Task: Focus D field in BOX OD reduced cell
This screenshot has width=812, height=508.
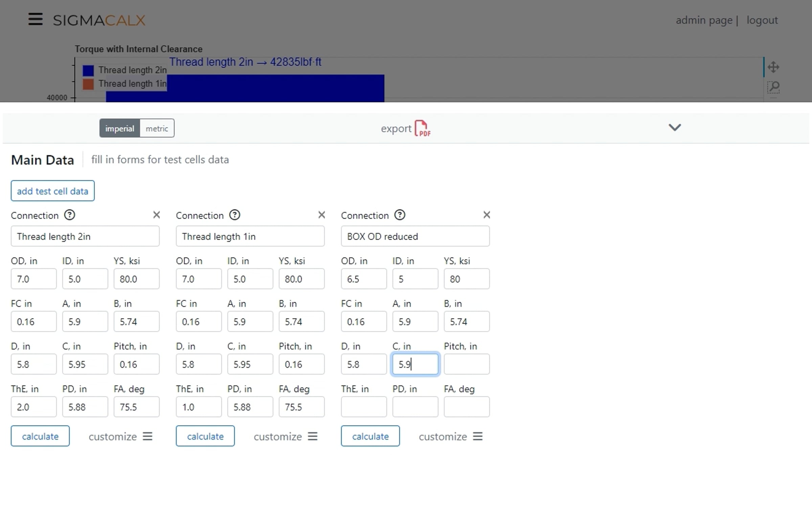Action: pyautogui.click(x=364, y=364)
